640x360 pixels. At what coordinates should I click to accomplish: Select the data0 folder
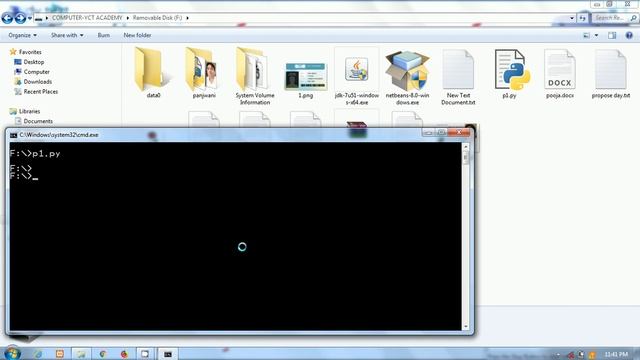pos(153,73)
